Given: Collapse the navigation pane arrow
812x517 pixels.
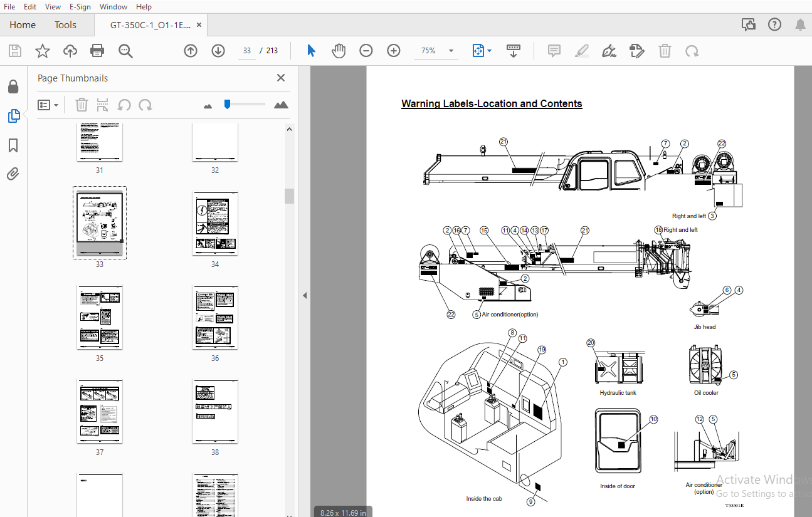Looking at the screenshot, I should 305,295.
